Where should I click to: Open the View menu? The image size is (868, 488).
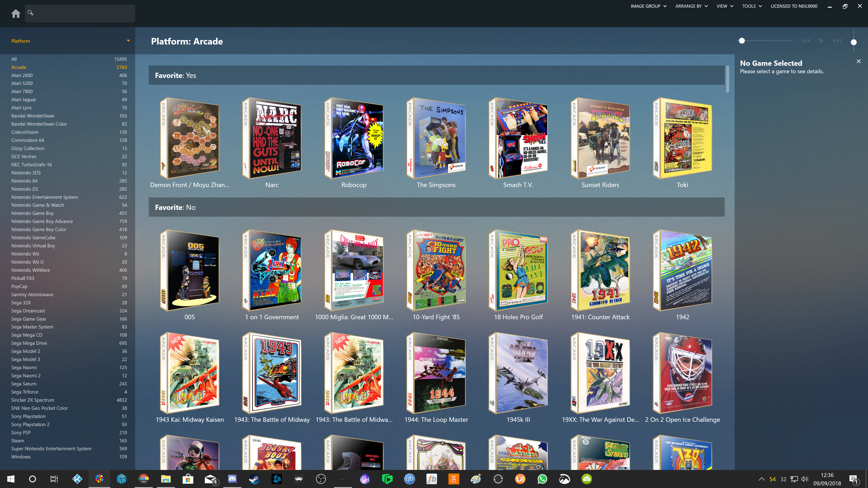click(x=724, y=6)
